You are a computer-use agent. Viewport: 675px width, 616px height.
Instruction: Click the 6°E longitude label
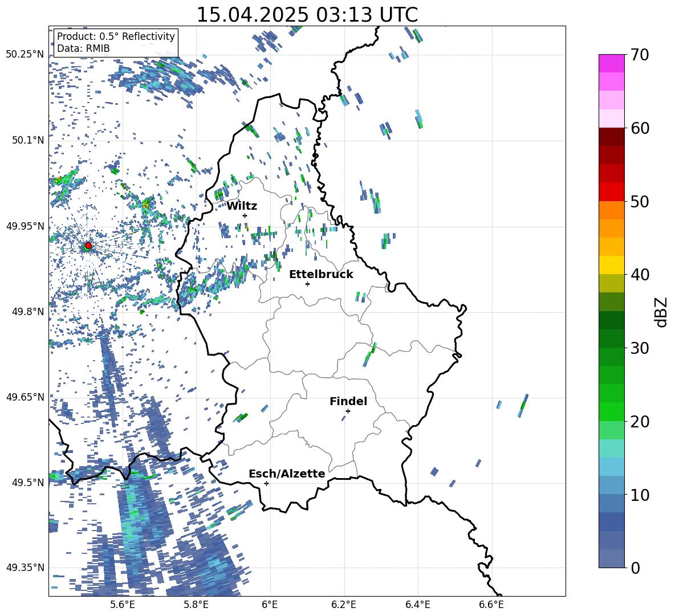[x=270, y=605]
